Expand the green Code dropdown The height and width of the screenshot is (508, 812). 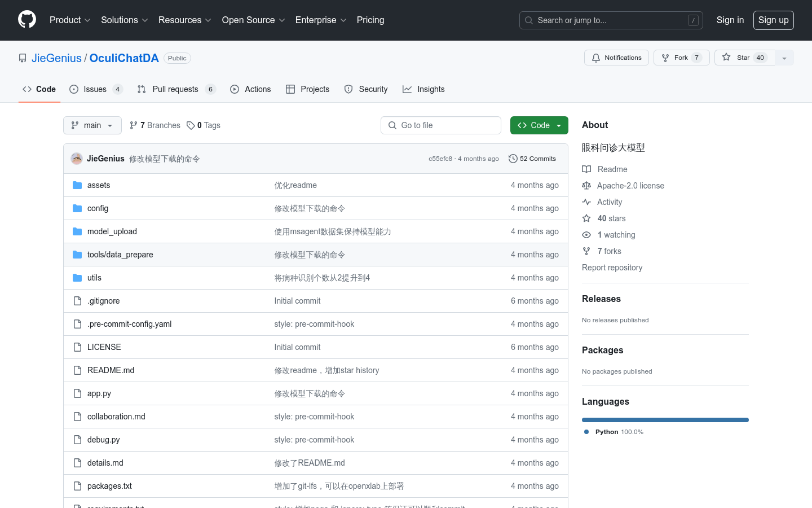539,125
